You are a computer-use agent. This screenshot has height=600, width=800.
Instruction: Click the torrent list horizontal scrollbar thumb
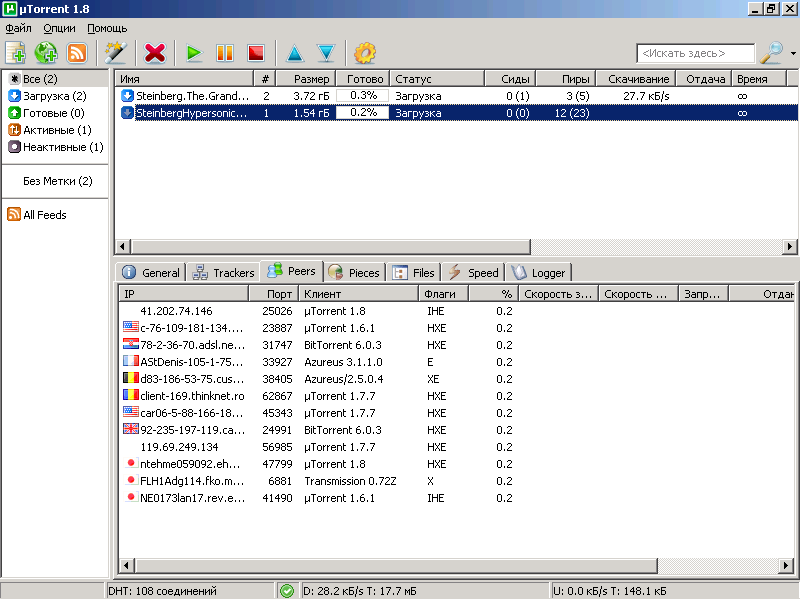click(331, 247)
